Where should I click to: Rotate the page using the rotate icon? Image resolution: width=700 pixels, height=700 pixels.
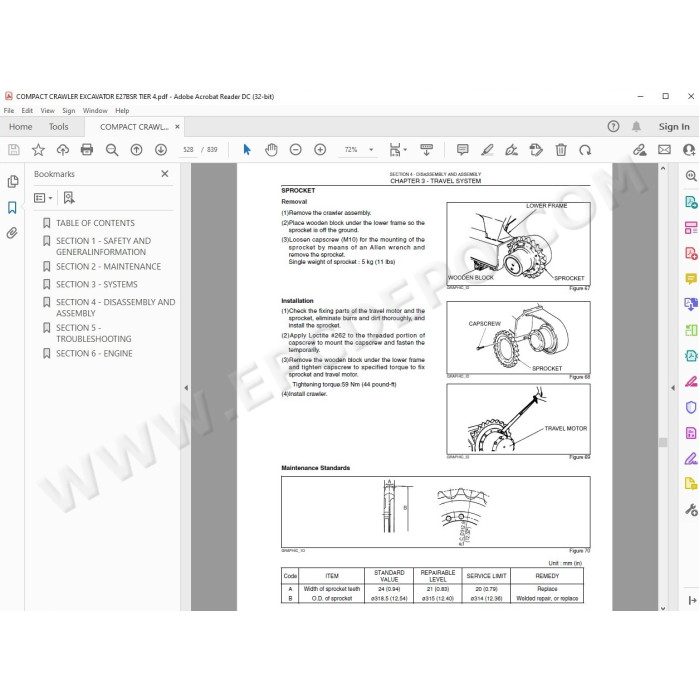(585, 150)
